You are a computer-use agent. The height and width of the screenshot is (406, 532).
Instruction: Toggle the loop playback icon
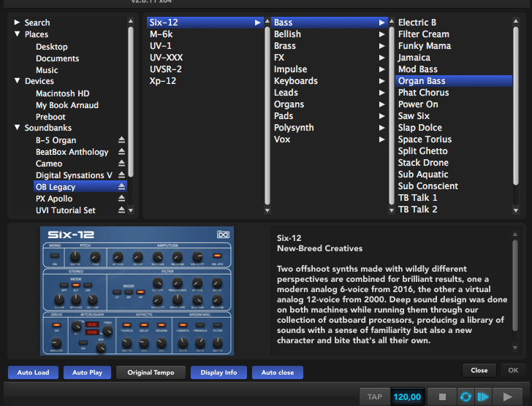[x=465, y=397]
